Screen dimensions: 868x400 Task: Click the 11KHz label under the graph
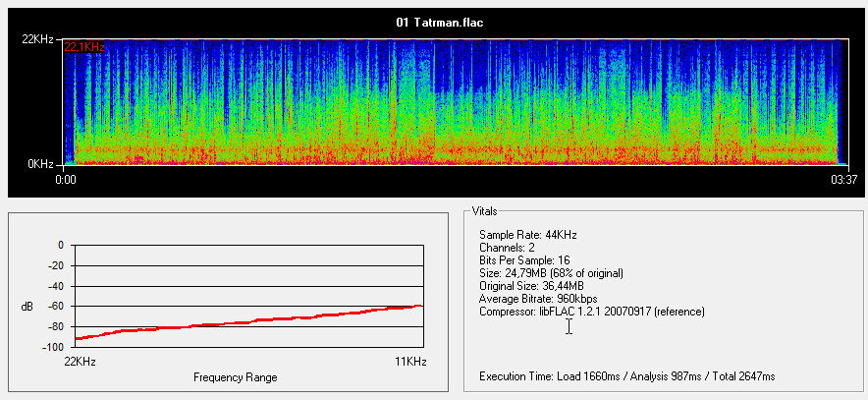pos(410,362)
